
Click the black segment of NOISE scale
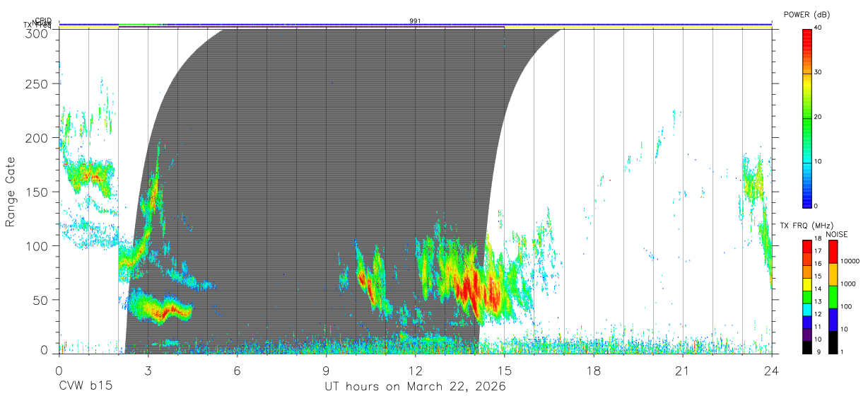click(x=832, y=342)
